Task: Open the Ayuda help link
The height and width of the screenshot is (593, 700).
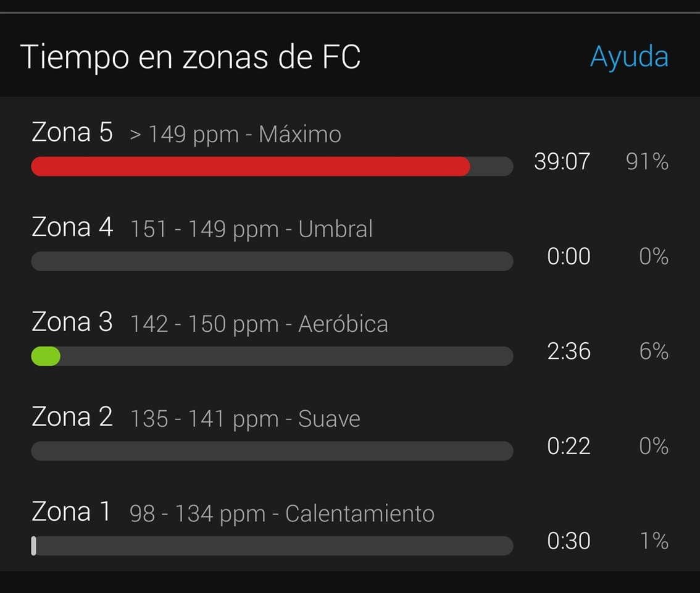Action: click(629, 57)
